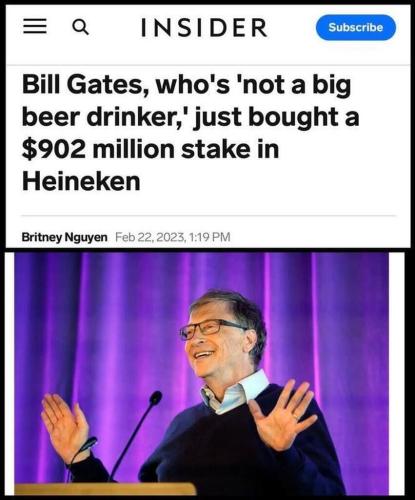Click the search magnifier icon

[x=81, y=27]
